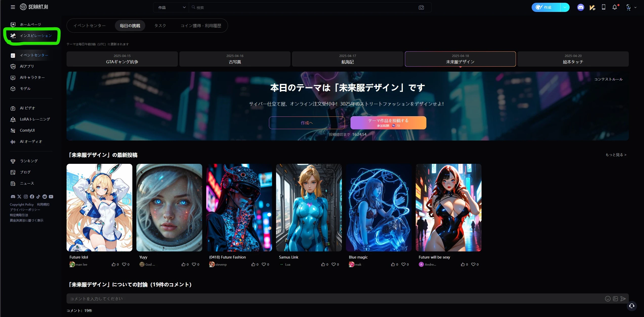Switch to the タスク tab
The image size is (644, 317).
coord(160,26)
